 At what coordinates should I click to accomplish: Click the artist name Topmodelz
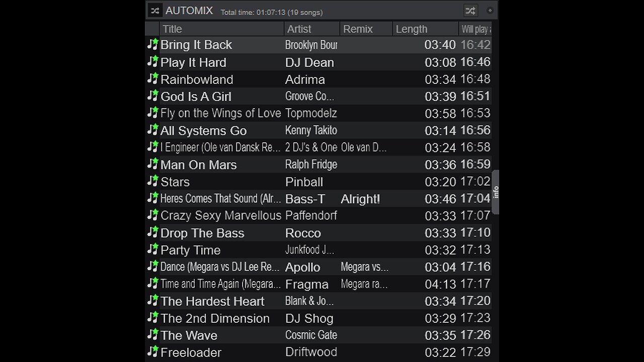click(311, 114)
